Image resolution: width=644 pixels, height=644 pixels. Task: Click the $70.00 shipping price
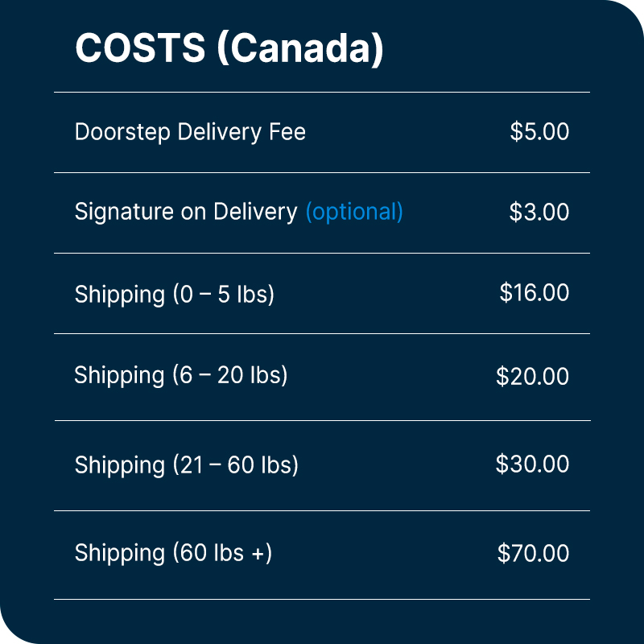pyautogui.click(x=533, y=554)
